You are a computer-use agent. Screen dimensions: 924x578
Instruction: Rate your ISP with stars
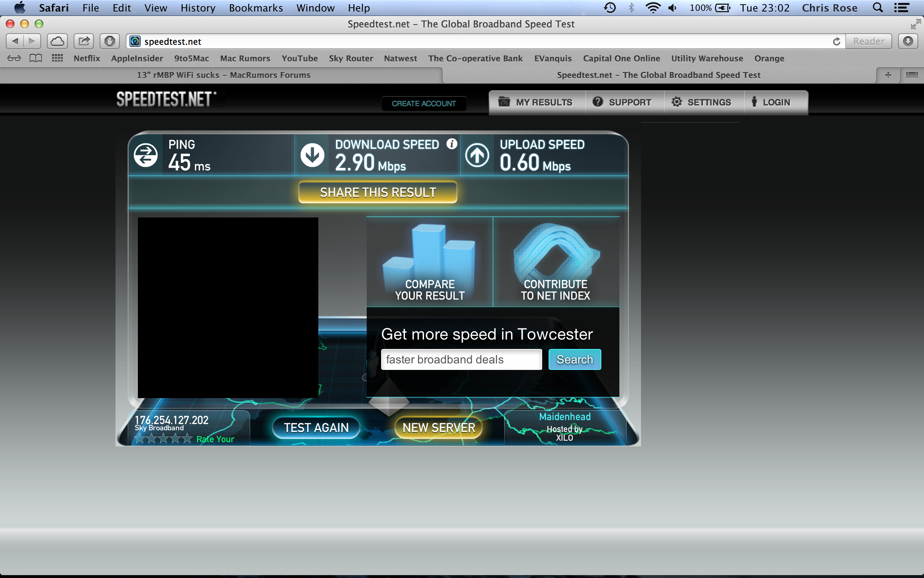[163, 439]
